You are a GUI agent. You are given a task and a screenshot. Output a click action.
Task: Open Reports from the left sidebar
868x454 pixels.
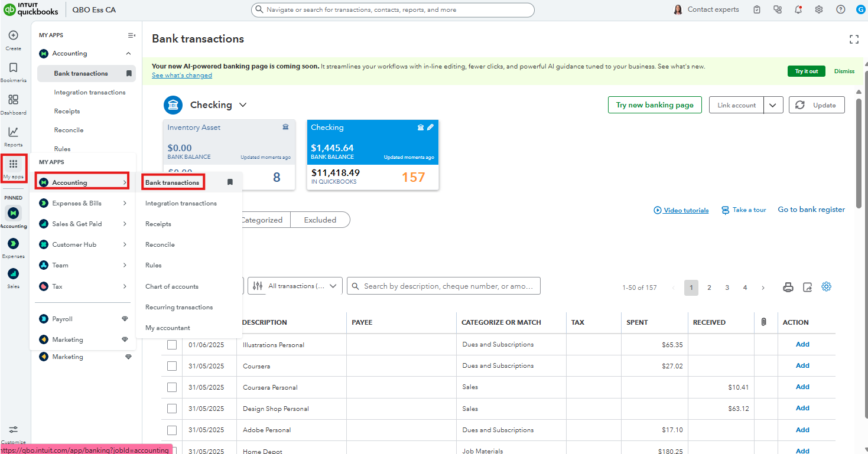13,132
